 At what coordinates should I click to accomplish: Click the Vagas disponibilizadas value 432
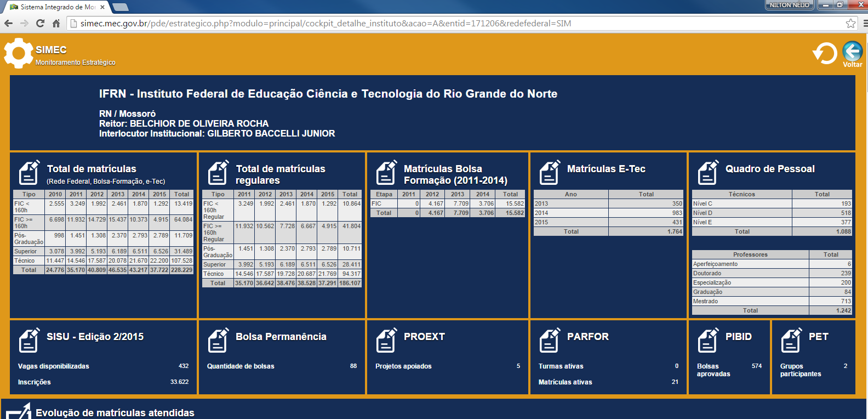click(184, 366)
